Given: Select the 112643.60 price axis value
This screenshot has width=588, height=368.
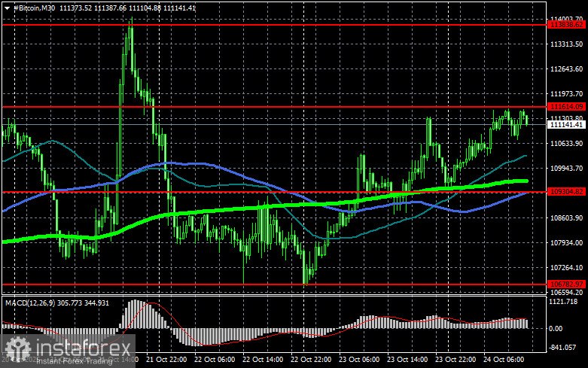Looking at the screenshot, I should [566, 69].
